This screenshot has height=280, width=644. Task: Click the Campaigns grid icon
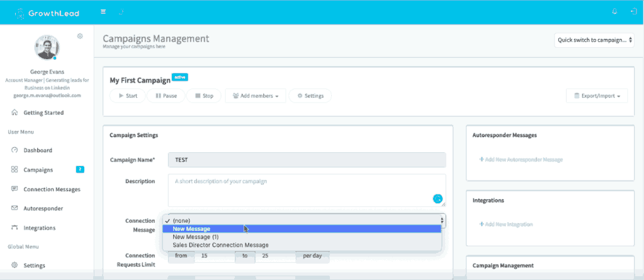click(14, 169)
